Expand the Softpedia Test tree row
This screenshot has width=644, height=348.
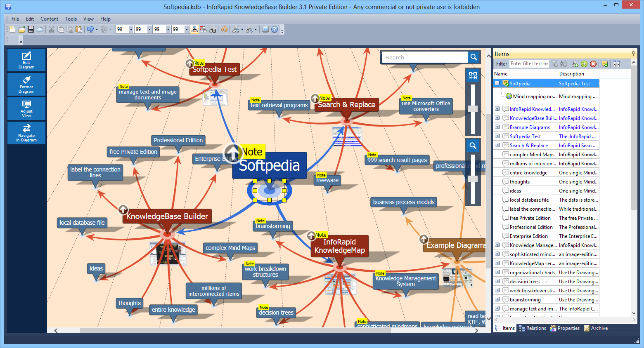497,136
